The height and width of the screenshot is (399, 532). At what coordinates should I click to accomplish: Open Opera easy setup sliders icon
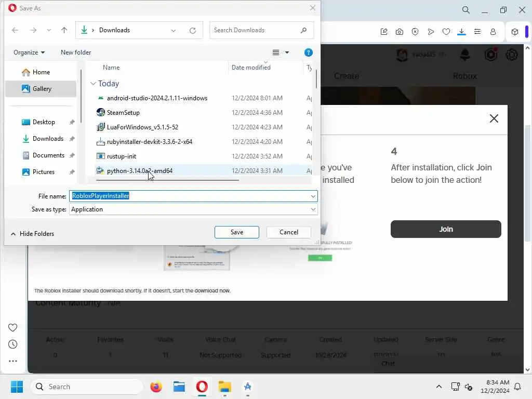click(477, 32)
